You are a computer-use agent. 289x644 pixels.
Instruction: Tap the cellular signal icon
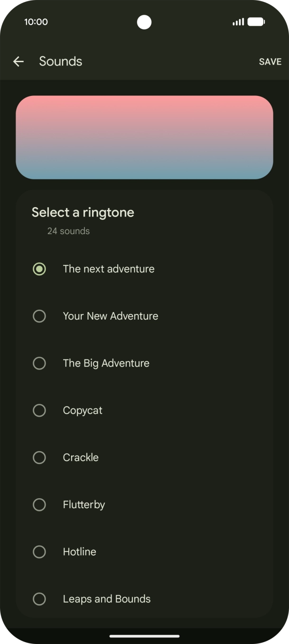(x=238, y=22)
